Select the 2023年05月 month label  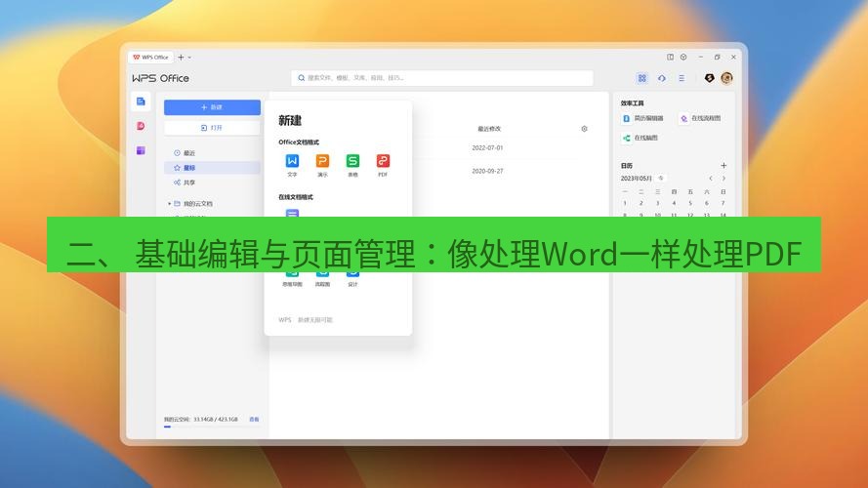636,179
